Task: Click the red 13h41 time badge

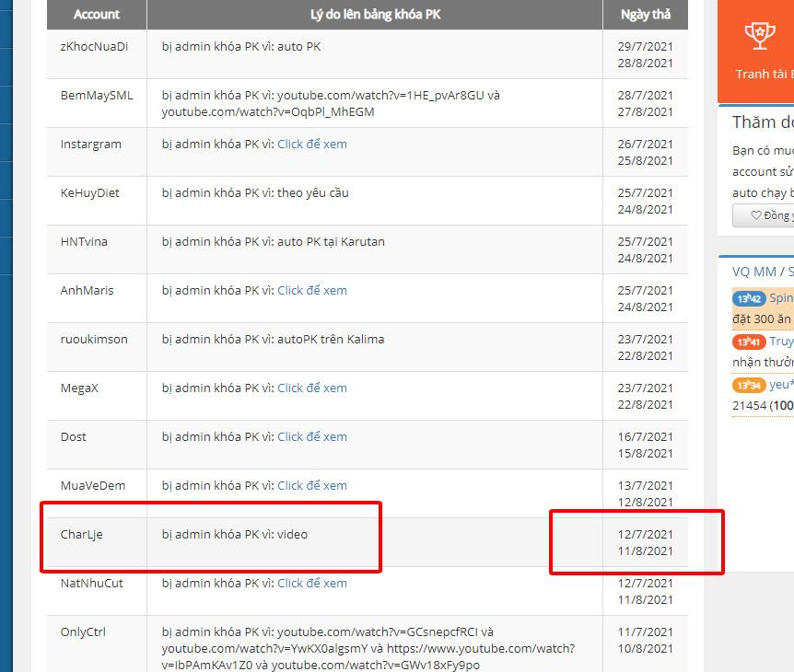Action: point(749,342)
